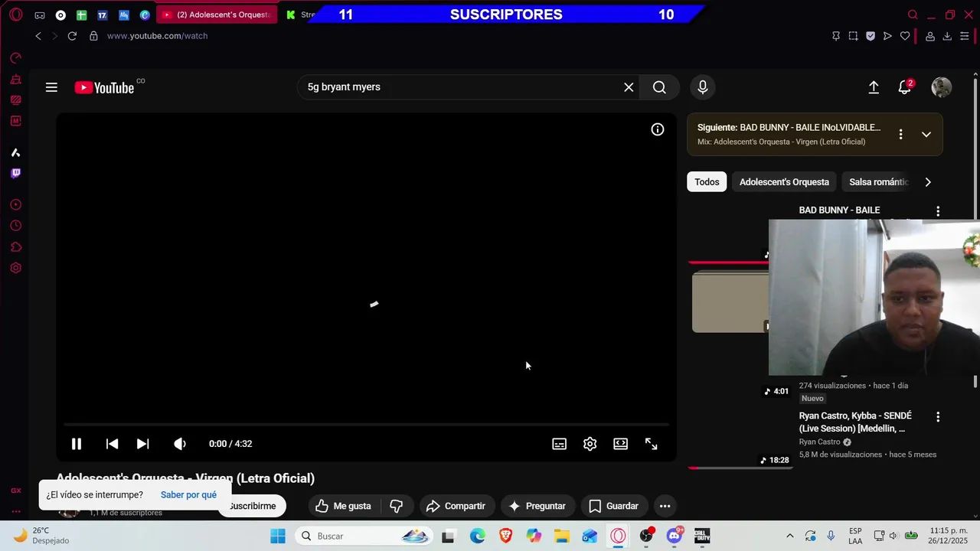Mute the video volume
980x551 pixels.
click(x=180, y=444)
